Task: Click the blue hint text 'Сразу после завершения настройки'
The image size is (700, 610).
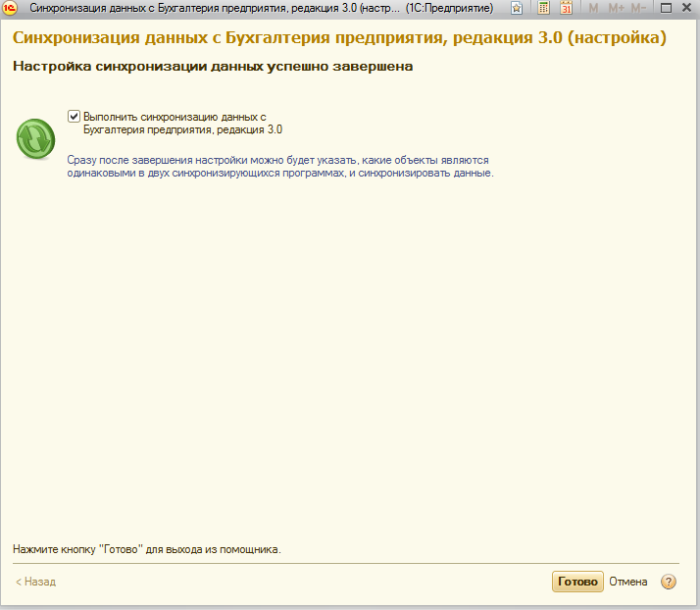Action: (158, 160)
